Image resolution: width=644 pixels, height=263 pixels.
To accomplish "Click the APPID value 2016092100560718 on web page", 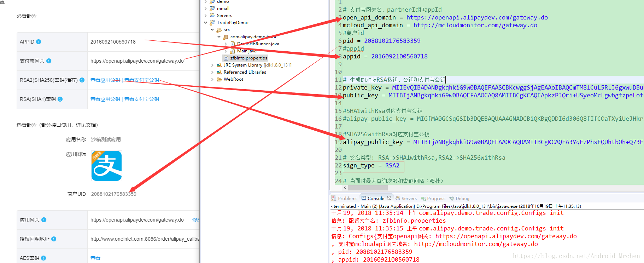I will tap(113, 42).
